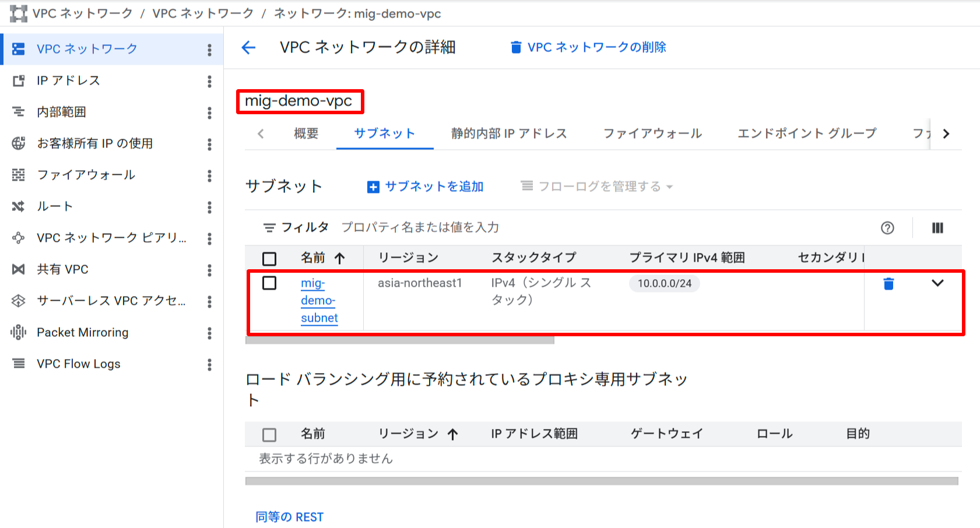Open more options for 共有 VPC item
Screen dimensions: 980x528
point(209,270)
